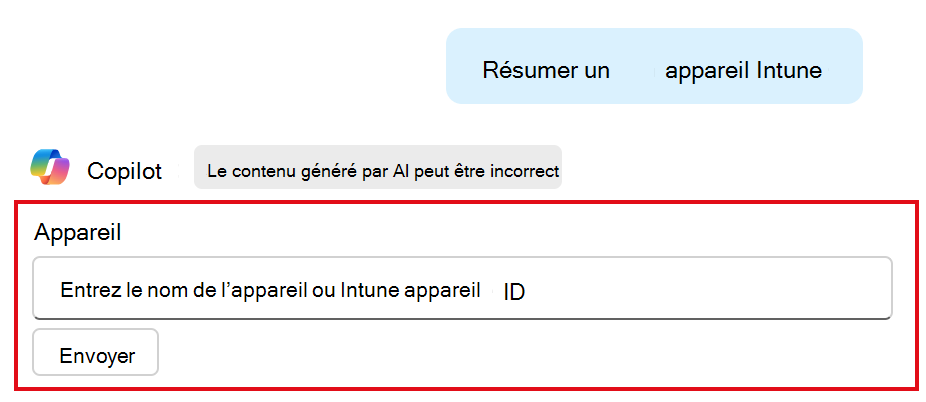Focus the device name input field
This screenshot has width=926, height=402.
coord(462,288)
